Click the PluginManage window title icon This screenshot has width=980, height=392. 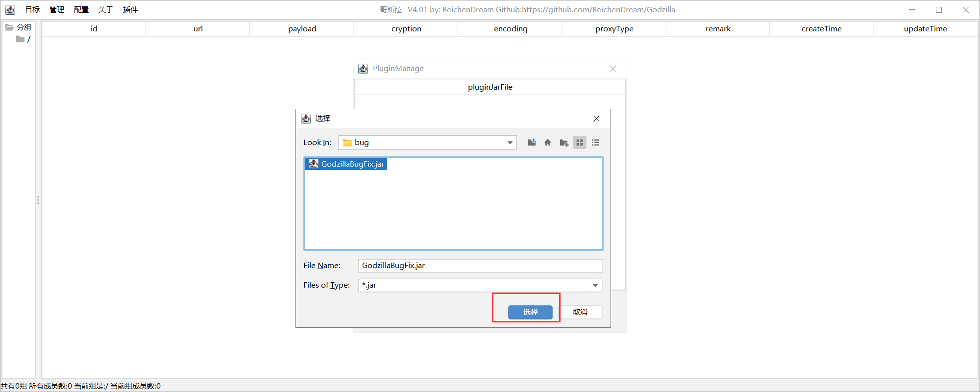tap(363, 69)
